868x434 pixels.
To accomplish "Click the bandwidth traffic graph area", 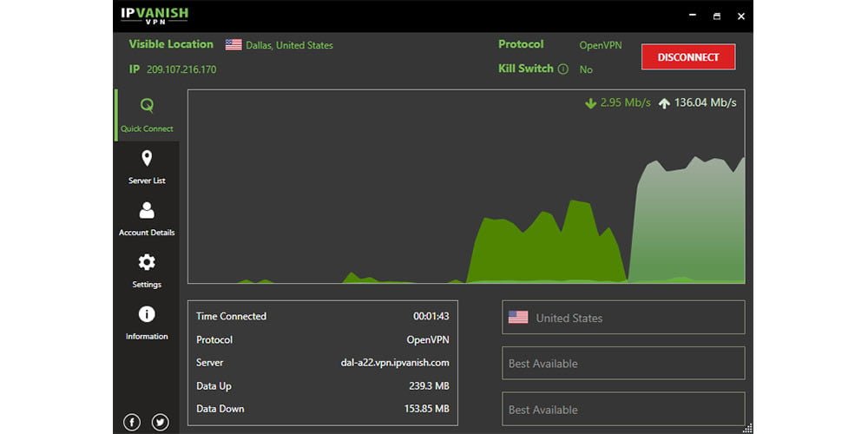I will pyautogui.click(x=466, y=187).
